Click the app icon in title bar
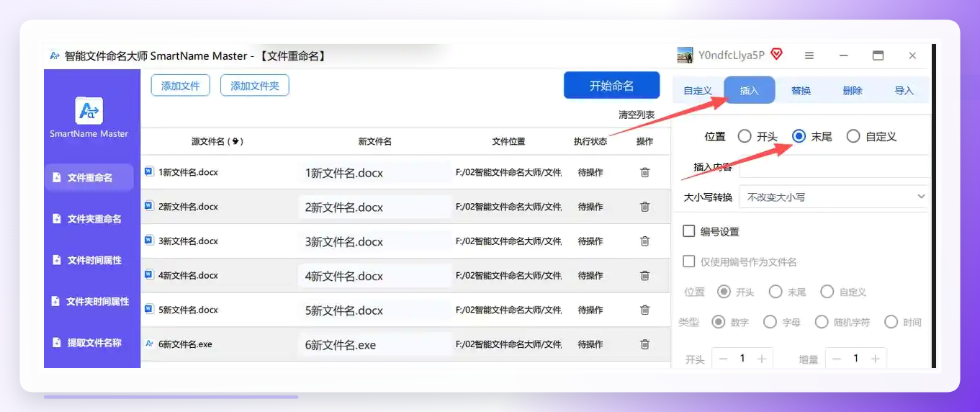Viewport: 980px width, 412px height. click(x=55, y=55)
